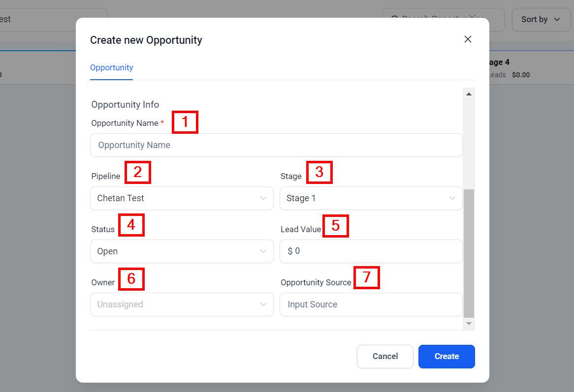Click the chevron arrow in Pipeline field
Image resolution: width=574 pixels, height=392 pixels.
pyautogui.click(x=263, y=198)
